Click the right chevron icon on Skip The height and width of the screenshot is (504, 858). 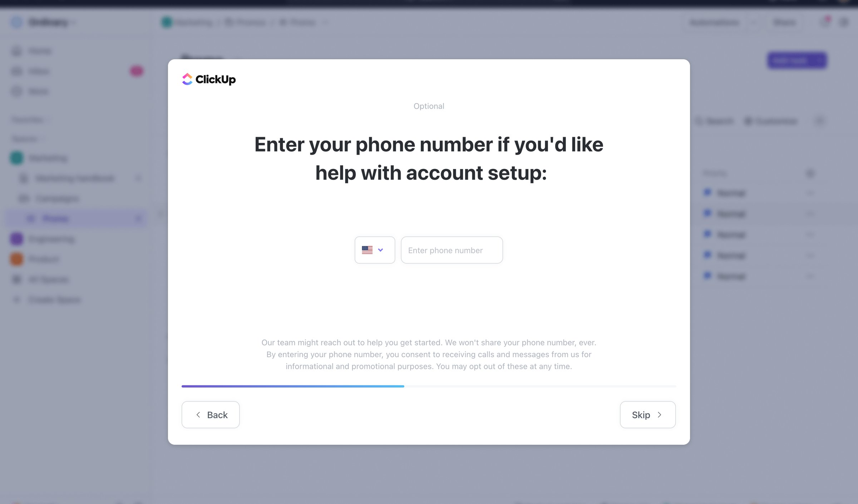click(660, 415)
